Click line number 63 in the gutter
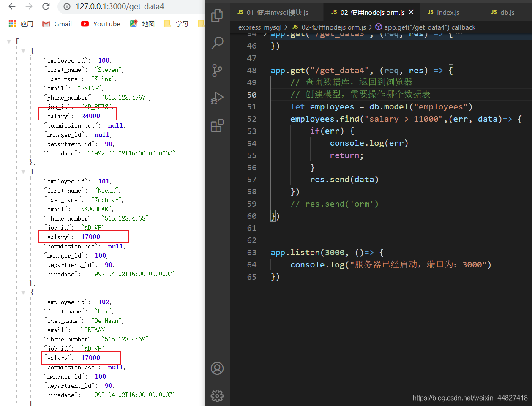This screenshot has height=406, width=532. [252, 253]
